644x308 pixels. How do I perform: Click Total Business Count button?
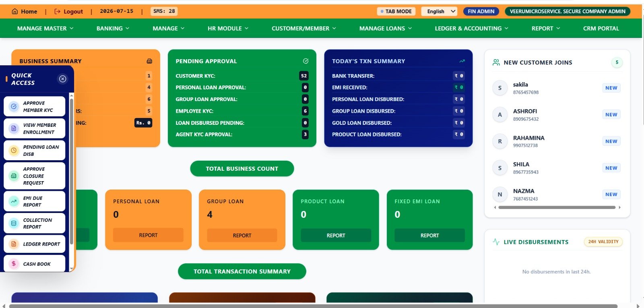[242, 169]
